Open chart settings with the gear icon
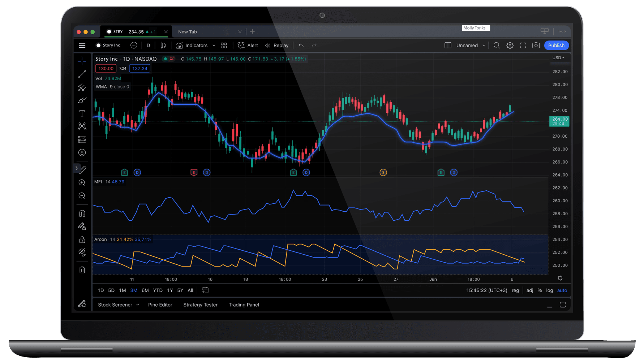The image size is (644, 363). 510,45
